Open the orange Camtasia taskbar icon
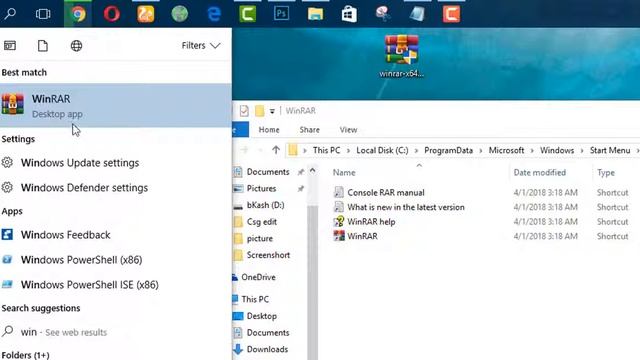This screenshot has width=640, height=360. click(451, 14)
